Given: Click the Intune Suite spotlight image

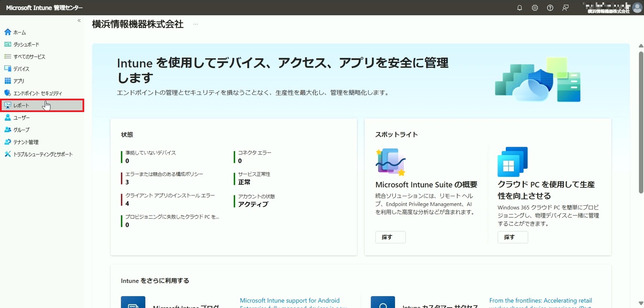Looking at the screenshot, I should [390, 162].
